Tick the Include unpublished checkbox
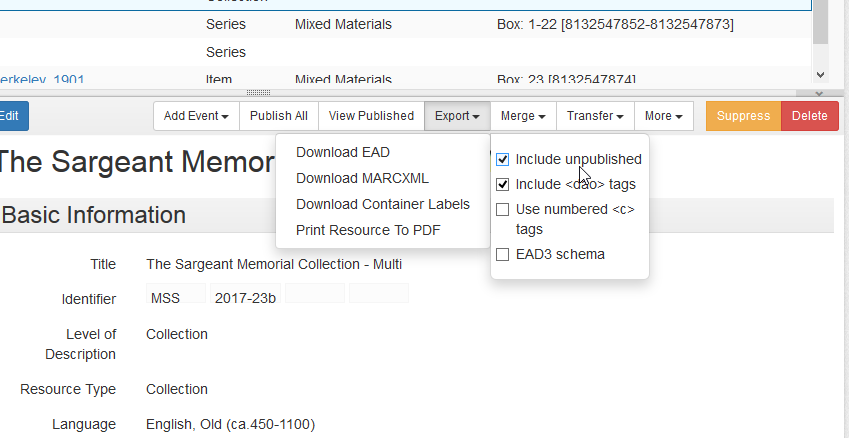Viewport: 849px width, 438px height. [503, 159]
